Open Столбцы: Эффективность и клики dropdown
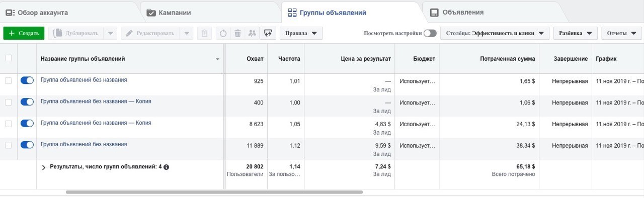Viewport: 644px width, 198px height. pyautogui.click(x=495, y=33)
